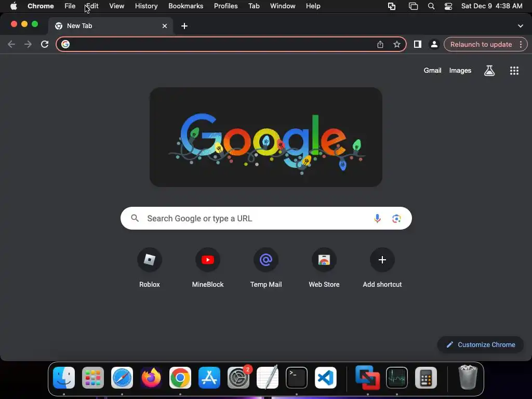Open the View menu
Image resolution: width=532 pixels, height=399 pixels.
click(116, 6)
